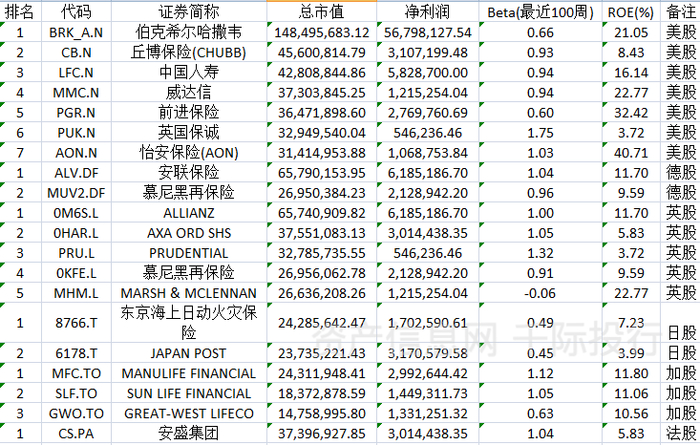Click ROE value 32.42
Screen dimensions: 700x445
click(x=631, y=112)
